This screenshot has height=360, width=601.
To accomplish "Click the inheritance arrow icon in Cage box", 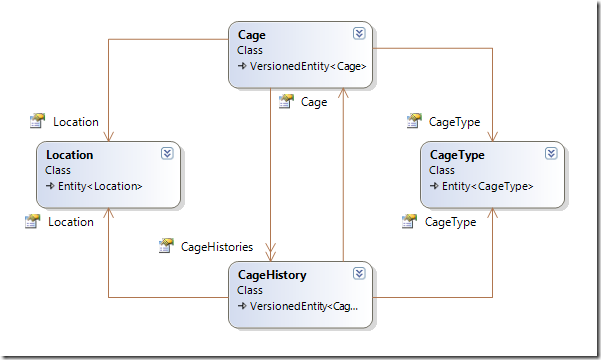I will point(242,66).
